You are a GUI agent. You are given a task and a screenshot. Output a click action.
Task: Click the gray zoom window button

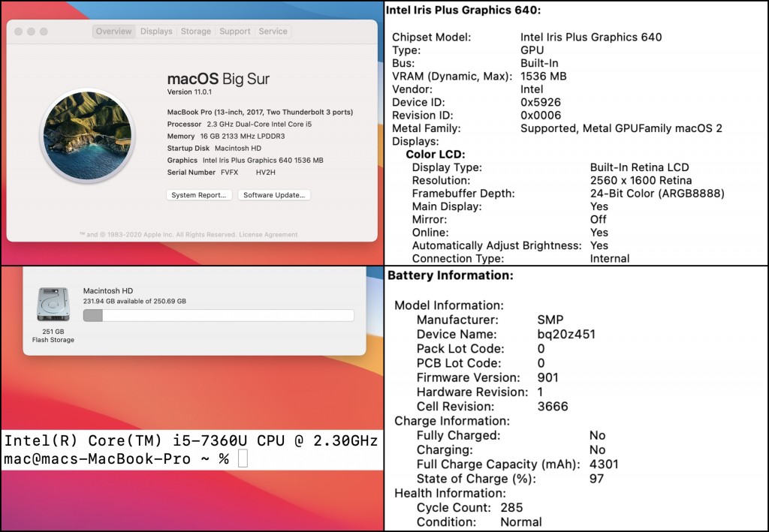tap(44, 32)
